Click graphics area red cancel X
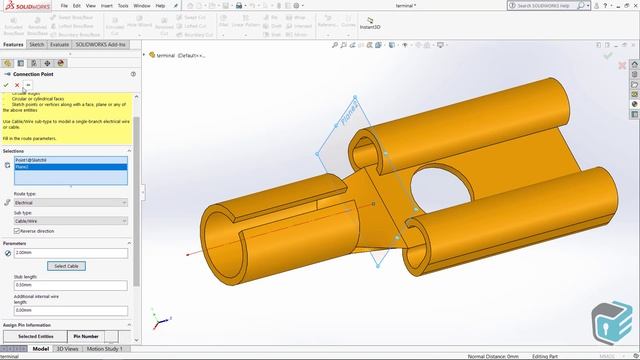The image size is (640, 360). pyautogui.click(x=622, y=65)
